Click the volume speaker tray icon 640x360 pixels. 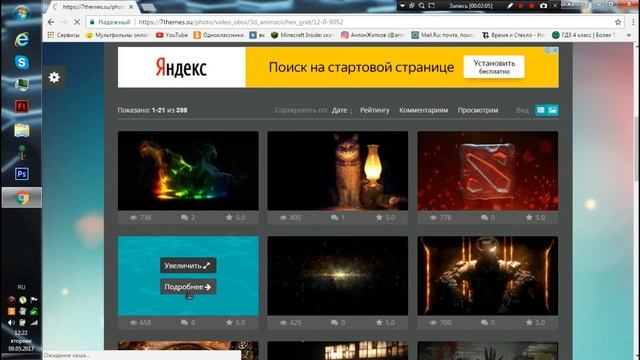click(x=11, y=322)
